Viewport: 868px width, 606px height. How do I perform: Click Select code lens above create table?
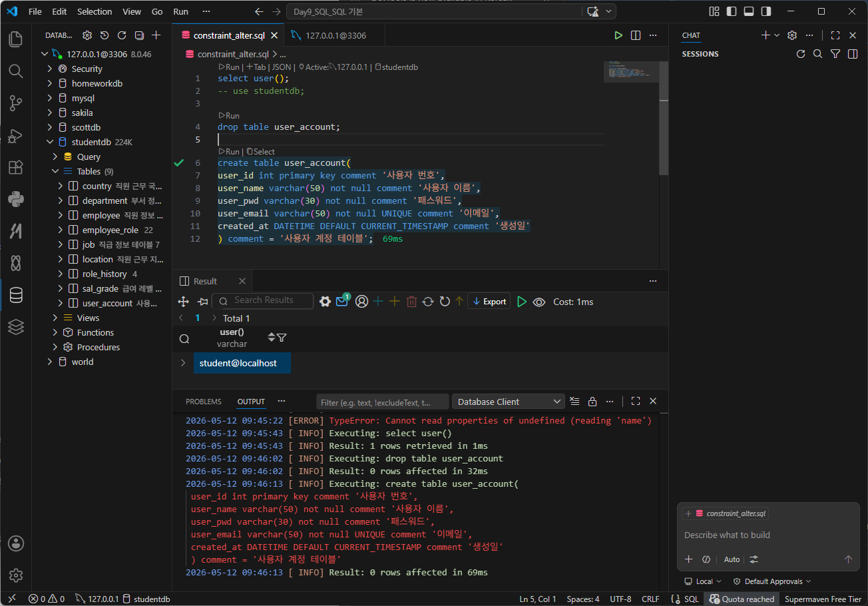pyautogui.click(x=260, y=151)
